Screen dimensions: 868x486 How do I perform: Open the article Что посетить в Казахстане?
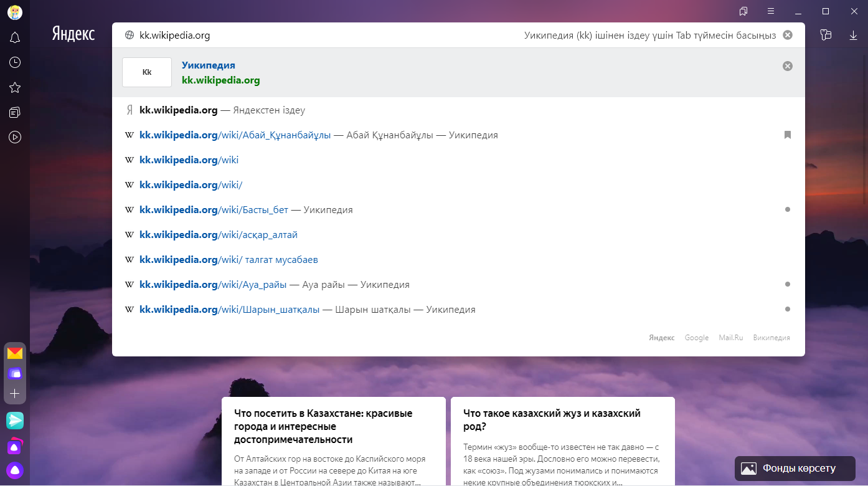point(334,441)
